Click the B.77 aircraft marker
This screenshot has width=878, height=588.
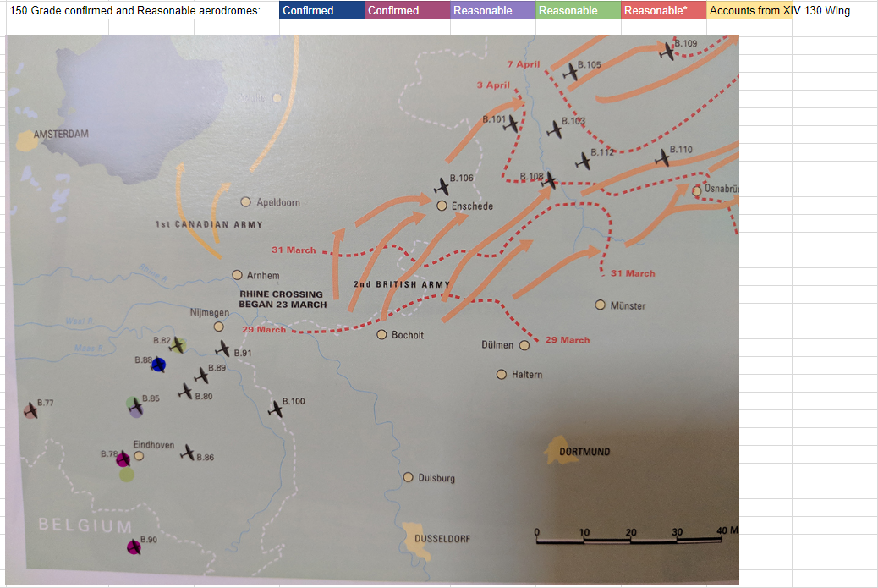31,410
